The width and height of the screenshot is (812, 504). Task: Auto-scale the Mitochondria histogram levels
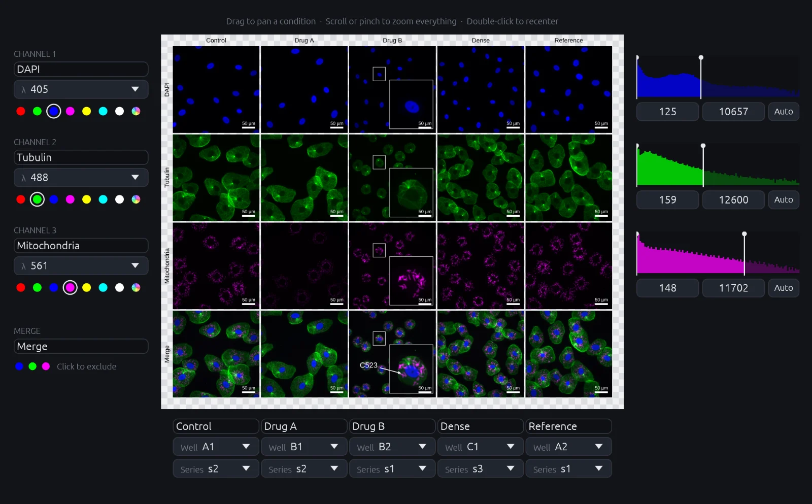pyautogui.click(x=784, y=288)
